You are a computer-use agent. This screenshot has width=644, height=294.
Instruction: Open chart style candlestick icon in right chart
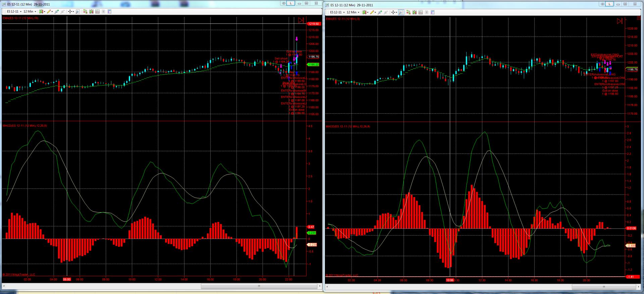365,12
